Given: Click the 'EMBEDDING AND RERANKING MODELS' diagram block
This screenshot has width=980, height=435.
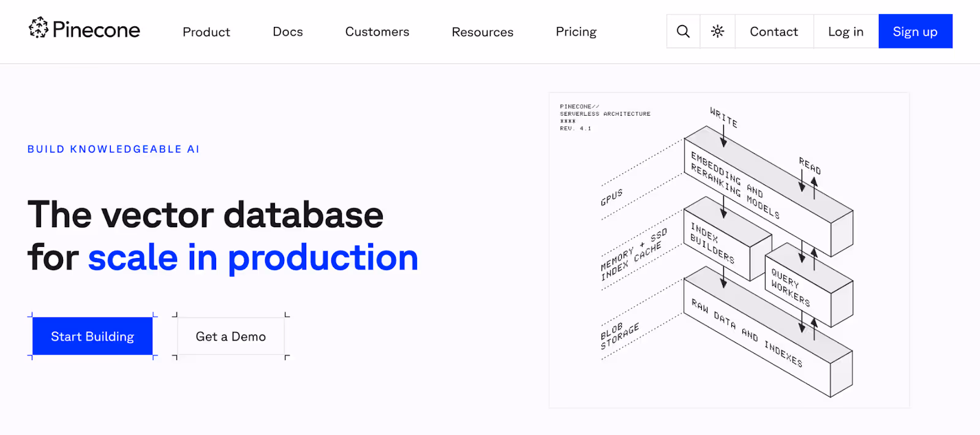Looking at the screenshot, I should click(768, 191).
